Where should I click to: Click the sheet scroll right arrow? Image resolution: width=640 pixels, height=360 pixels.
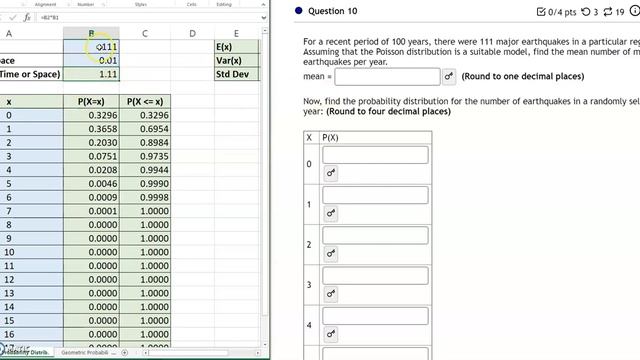coord(258,353)
